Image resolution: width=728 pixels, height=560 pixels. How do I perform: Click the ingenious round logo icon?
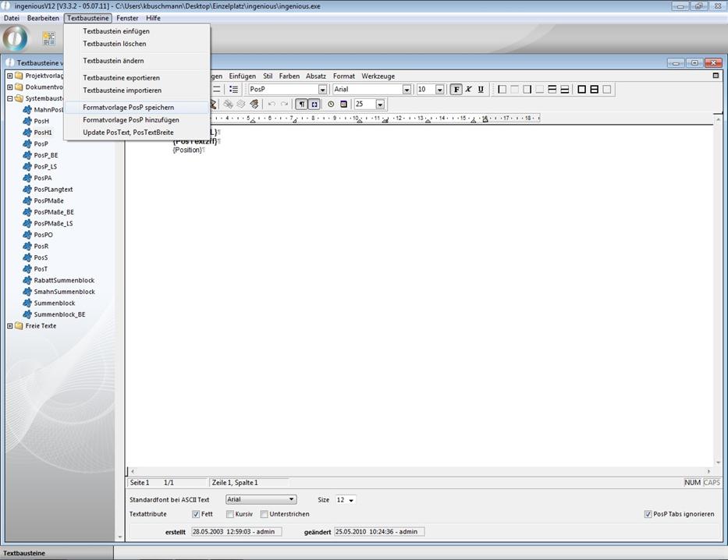[x=16, y=38]
